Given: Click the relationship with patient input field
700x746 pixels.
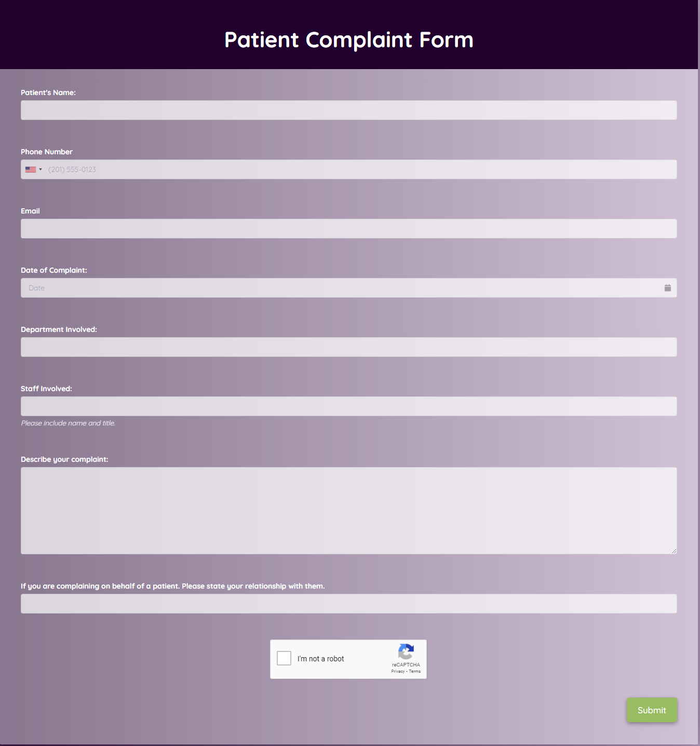Looking at the screenshot, I should (348, 603).
